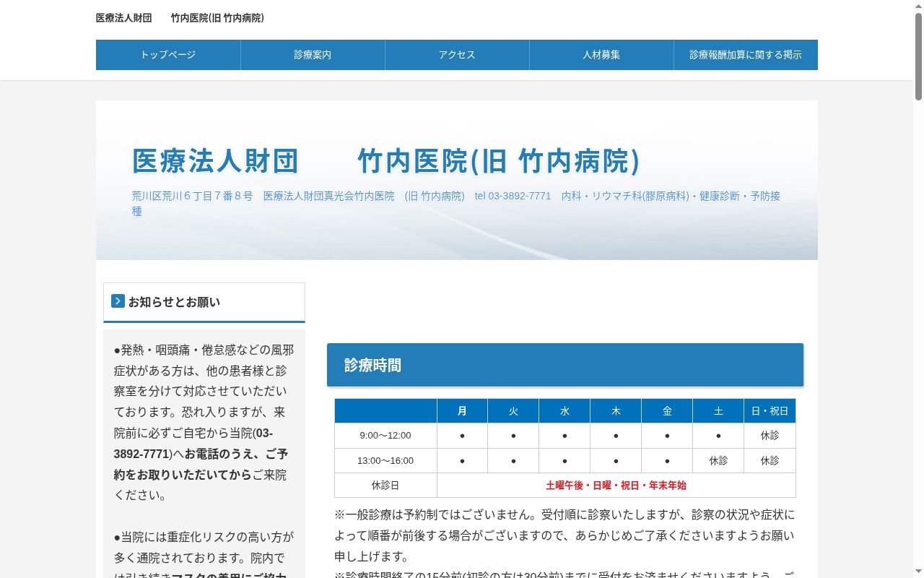Click the small header title 医療法人財団 竹内医院(旧 竹内病院)

(x=180, y=18)
